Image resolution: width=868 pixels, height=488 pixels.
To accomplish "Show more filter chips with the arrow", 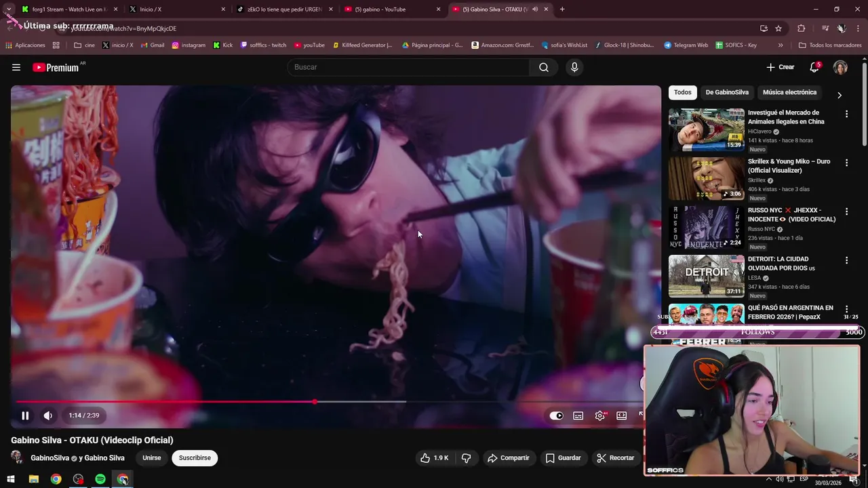I will pos(839,95).
